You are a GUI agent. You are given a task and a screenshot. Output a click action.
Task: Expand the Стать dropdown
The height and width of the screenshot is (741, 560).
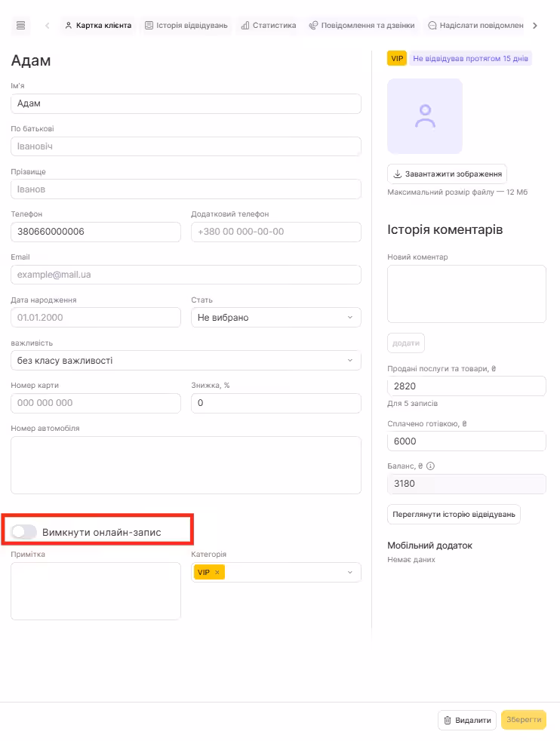[275, 318]
